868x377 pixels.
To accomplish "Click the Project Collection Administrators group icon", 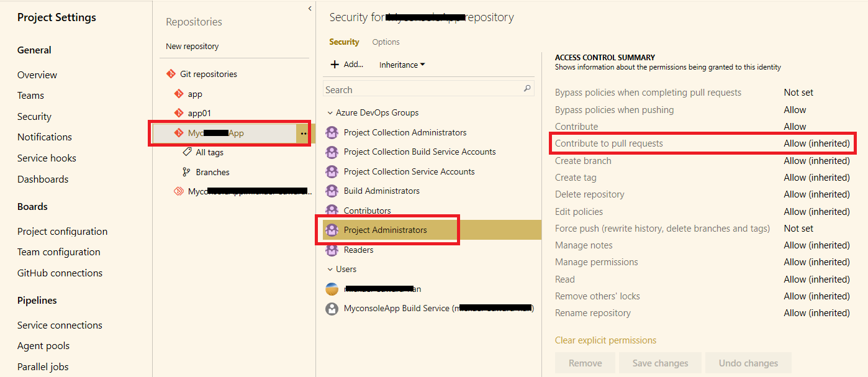I will tap(332, 132).
